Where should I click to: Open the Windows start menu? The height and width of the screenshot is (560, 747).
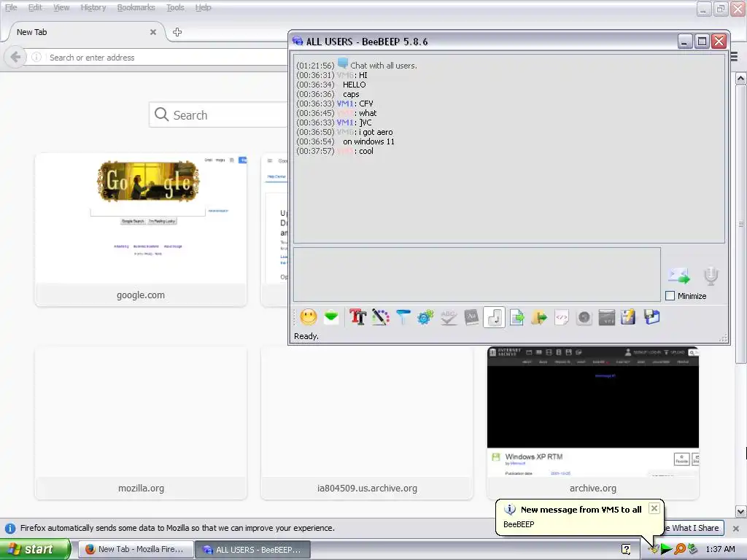[x=35, y=549]
